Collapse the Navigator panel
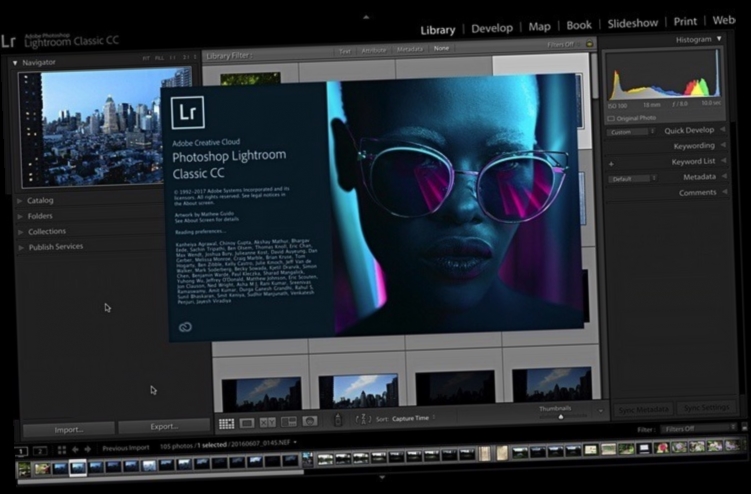Viewport: 751px width, 494px height. click(15, 63)
